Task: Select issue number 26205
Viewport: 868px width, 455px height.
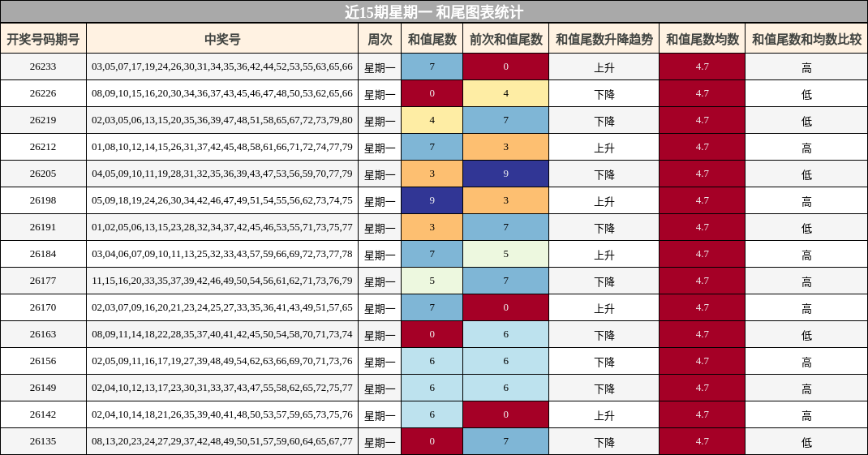Action: coord(43,174)
